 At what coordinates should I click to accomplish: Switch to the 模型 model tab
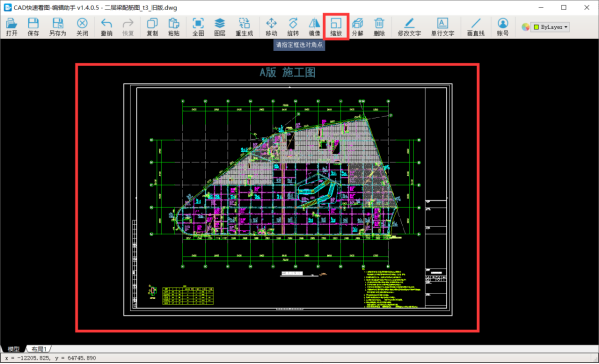13,349
